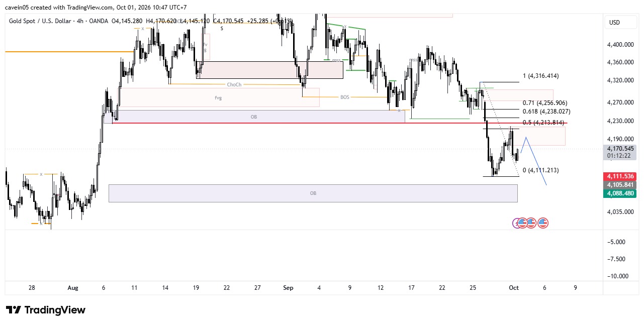Click the Oct label on the time axis

514,288
